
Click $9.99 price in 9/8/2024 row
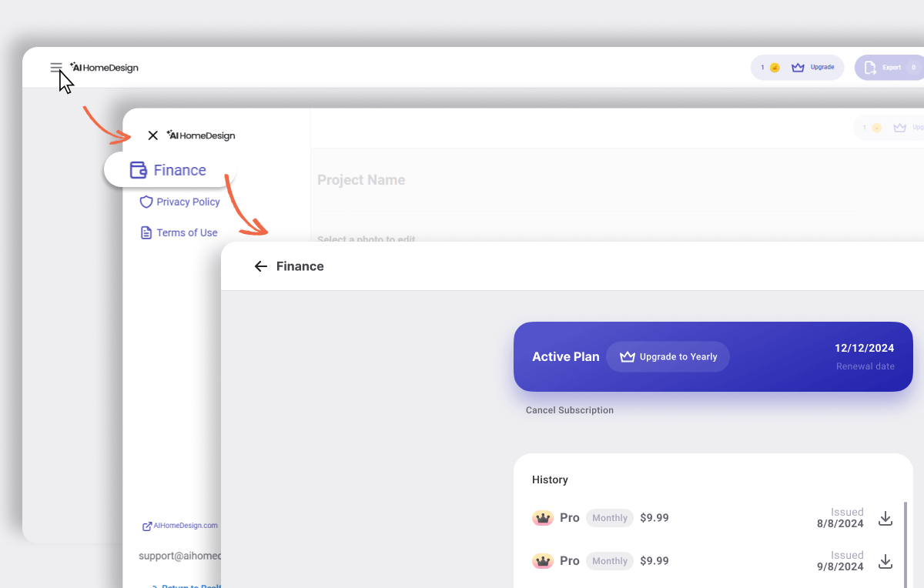click(654, 561)
